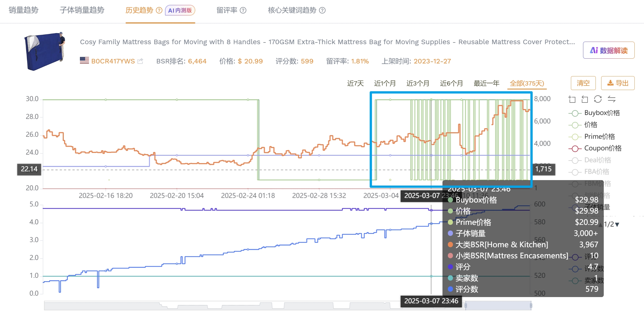Screen dimensions: 644x320
Task: Switch to the 子体销量趋势 tab
Action: [x=82, y=10]
